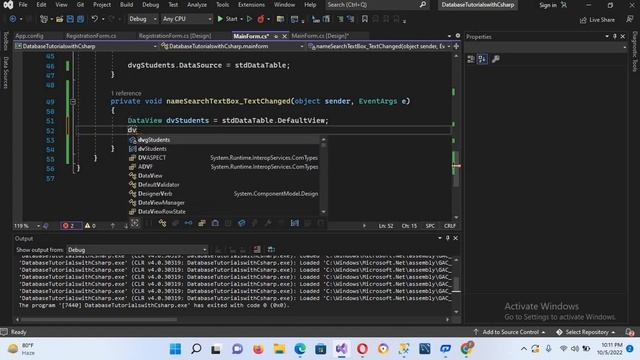Toggle word wrap icon in Output panel
This screenshot has width=640, height=360.
click(x=271, y=249)
